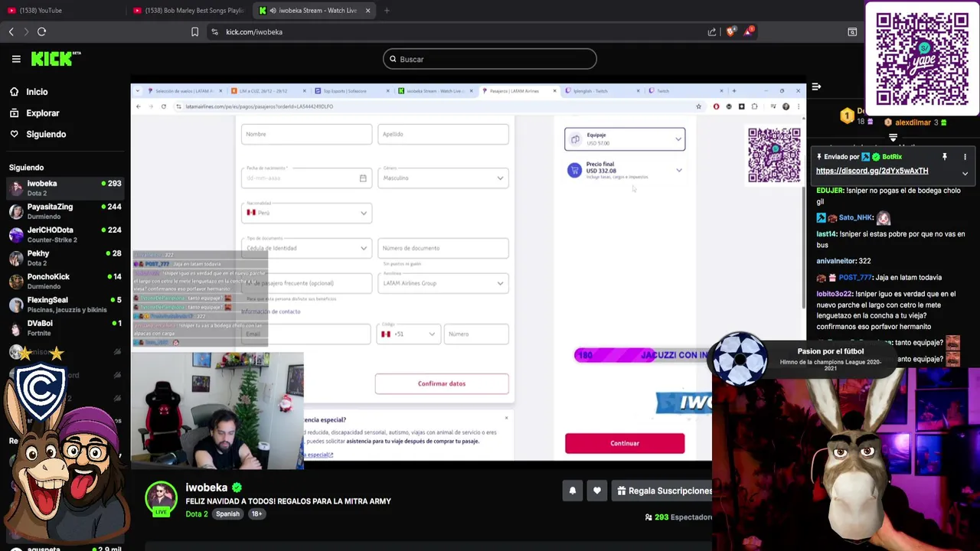Collapse the gift leaderboard arrow
Image resolution: width=980 pixels, height=551 pixels.
coord(893,138)
